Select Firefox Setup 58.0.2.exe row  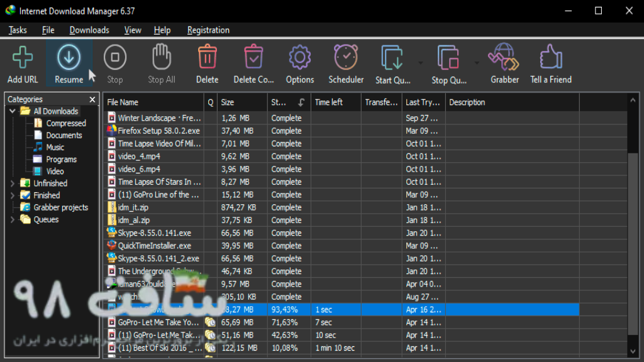tap(341, 131)
